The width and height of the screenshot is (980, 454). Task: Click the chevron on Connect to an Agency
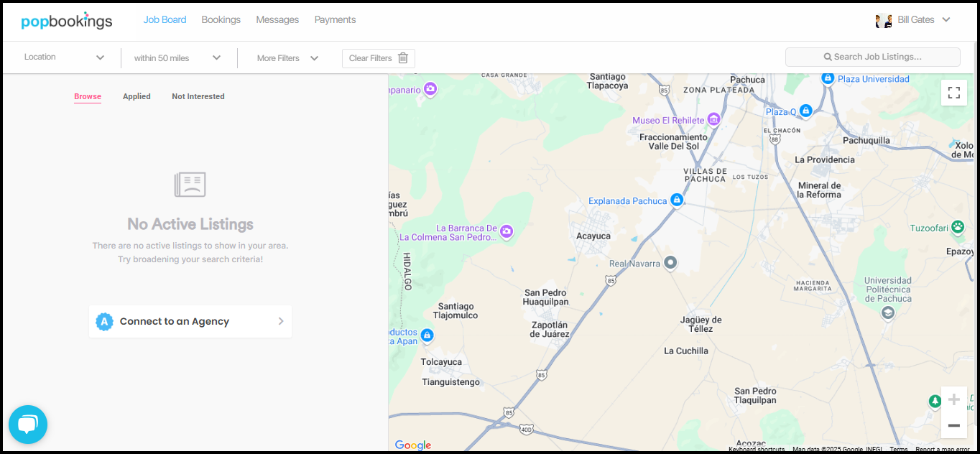[281, 321]
